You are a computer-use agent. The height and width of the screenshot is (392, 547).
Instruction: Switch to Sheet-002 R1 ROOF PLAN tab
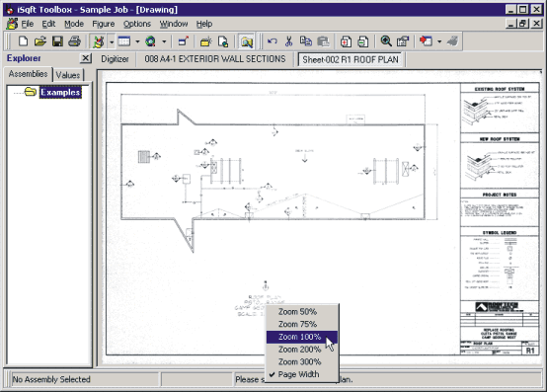point(351,59)
